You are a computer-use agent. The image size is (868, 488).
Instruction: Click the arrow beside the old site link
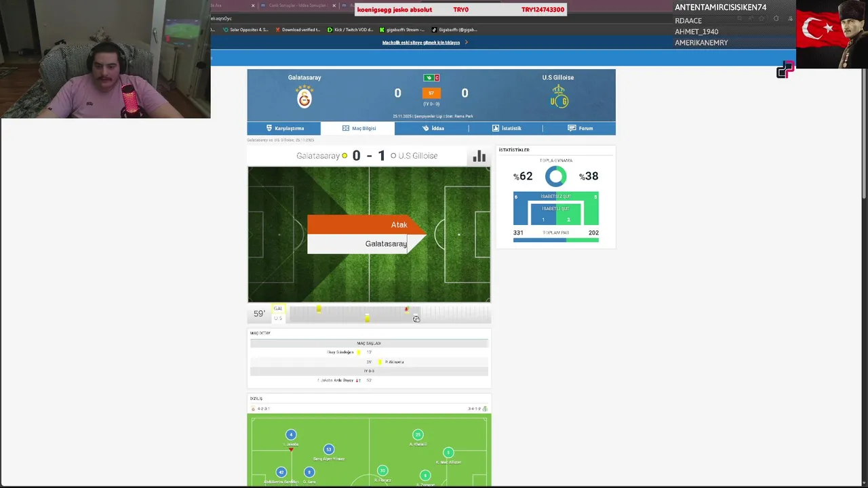tap(467, 43)
